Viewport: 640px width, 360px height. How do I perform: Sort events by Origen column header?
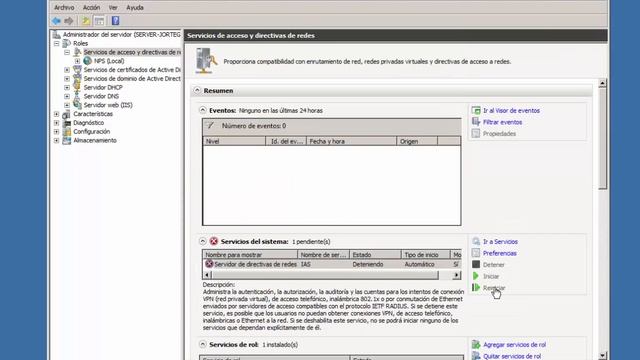[x=417, y=141]
